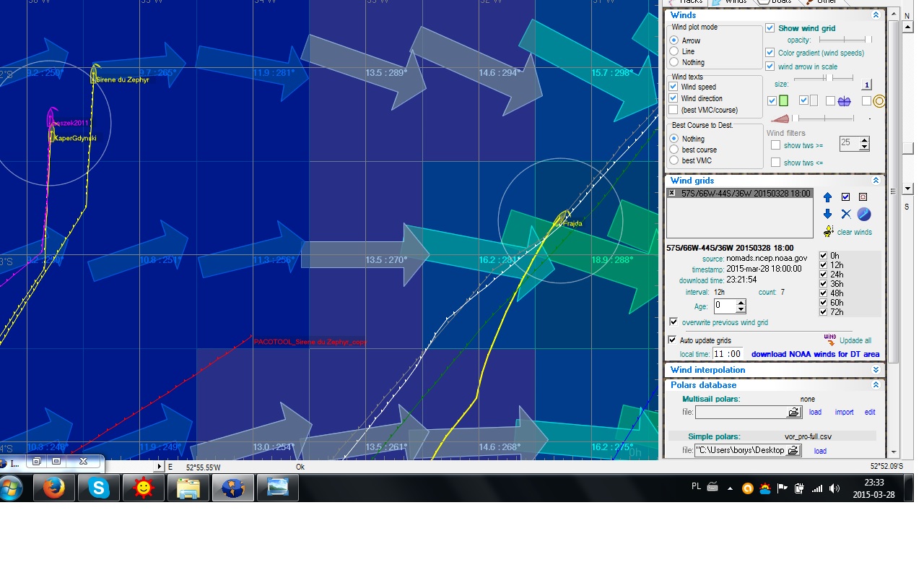The height and width of the screenshot is (578, 924).
Task: Open the Windows Start menu
Action: (x=10, y=488)
